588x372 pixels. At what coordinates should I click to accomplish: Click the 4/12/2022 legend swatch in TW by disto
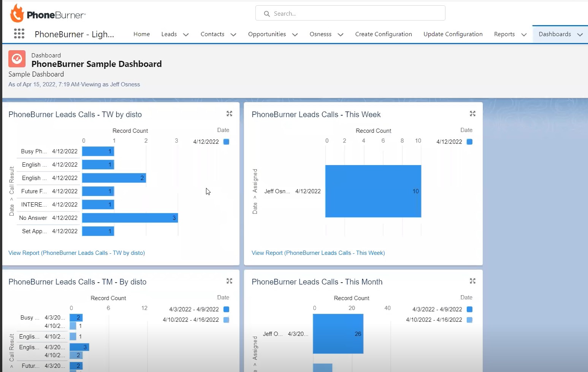pos(227,142)
